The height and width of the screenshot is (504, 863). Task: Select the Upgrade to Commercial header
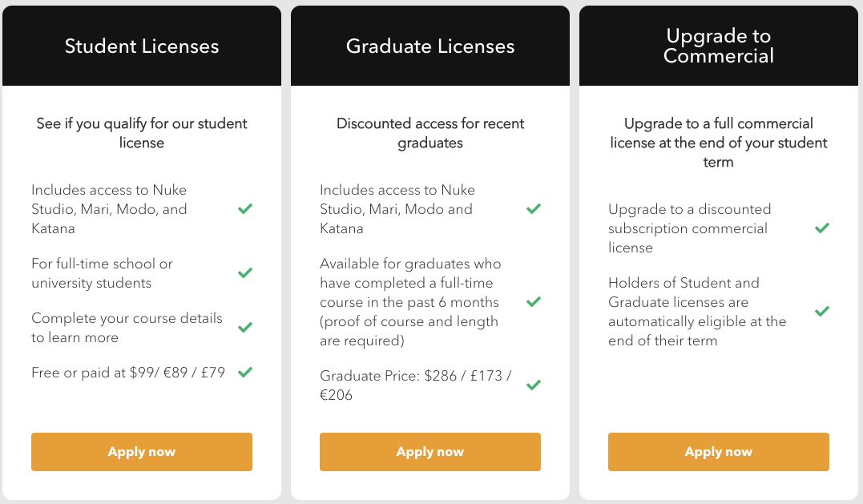click(x=718, y=46)
